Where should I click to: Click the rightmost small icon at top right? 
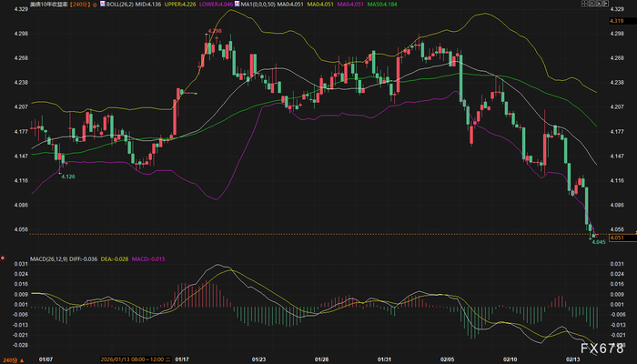(606, 4)
